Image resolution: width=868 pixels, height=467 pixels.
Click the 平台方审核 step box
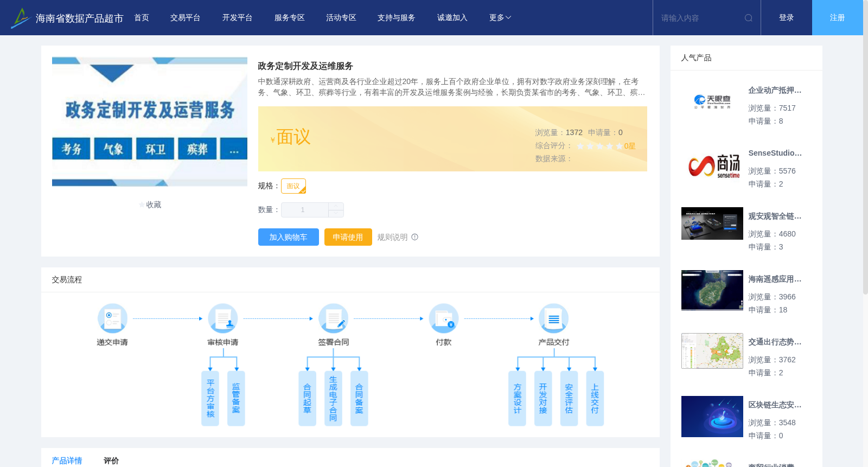(210, 399)
